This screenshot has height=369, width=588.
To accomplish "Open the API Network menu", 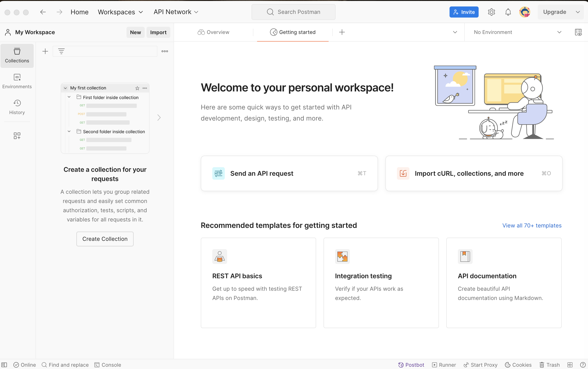I will (176, 12).
